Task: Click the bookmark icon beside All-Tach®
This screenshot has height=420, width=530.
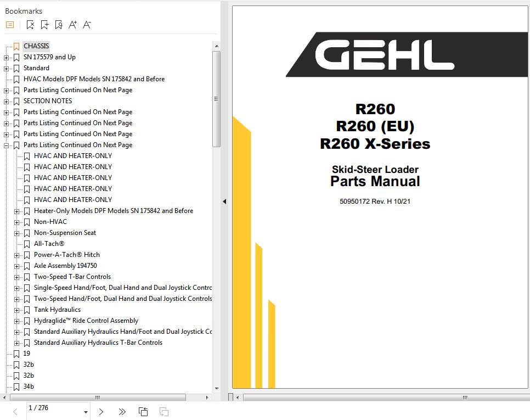Action: [x=27, y=244]
